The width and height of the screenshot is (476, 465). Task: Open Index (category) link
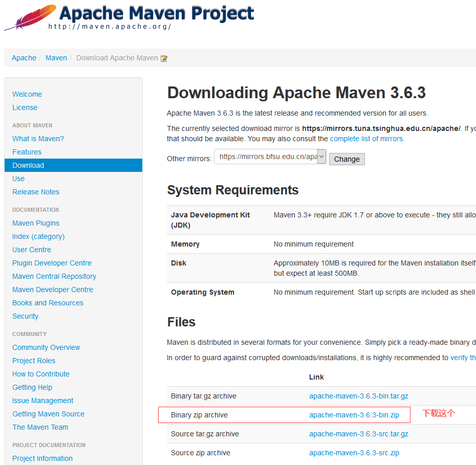click(38, 236)
